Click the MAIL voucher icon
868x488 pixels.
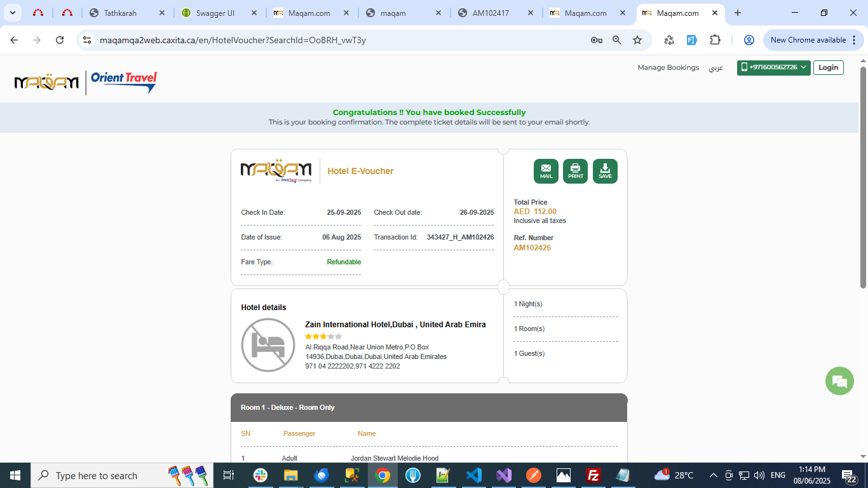[x=546, y=171]
